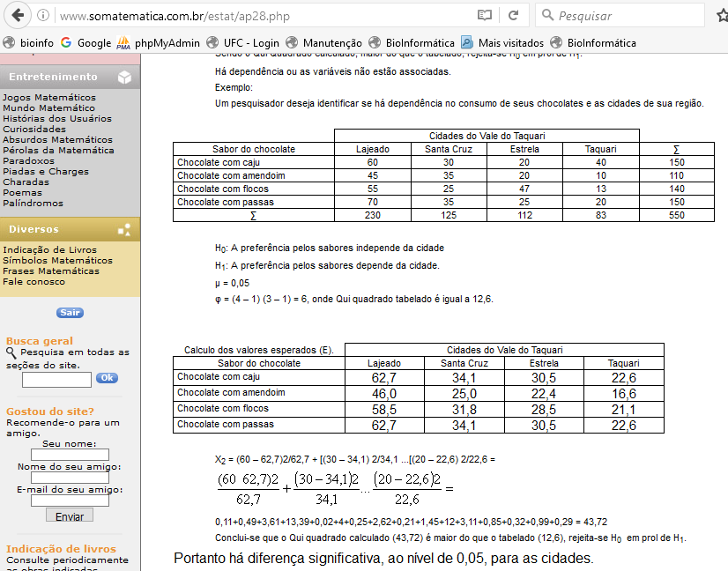Reload the page with refresh icon
The image size is (728, 571).
click(x=513, y=15)
